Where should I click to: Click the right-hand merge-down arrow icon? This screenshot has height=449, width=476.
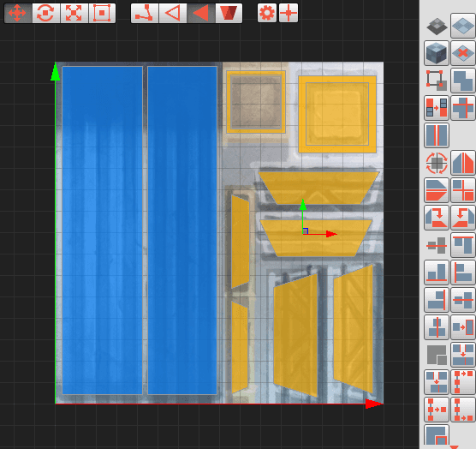point(462,355)
